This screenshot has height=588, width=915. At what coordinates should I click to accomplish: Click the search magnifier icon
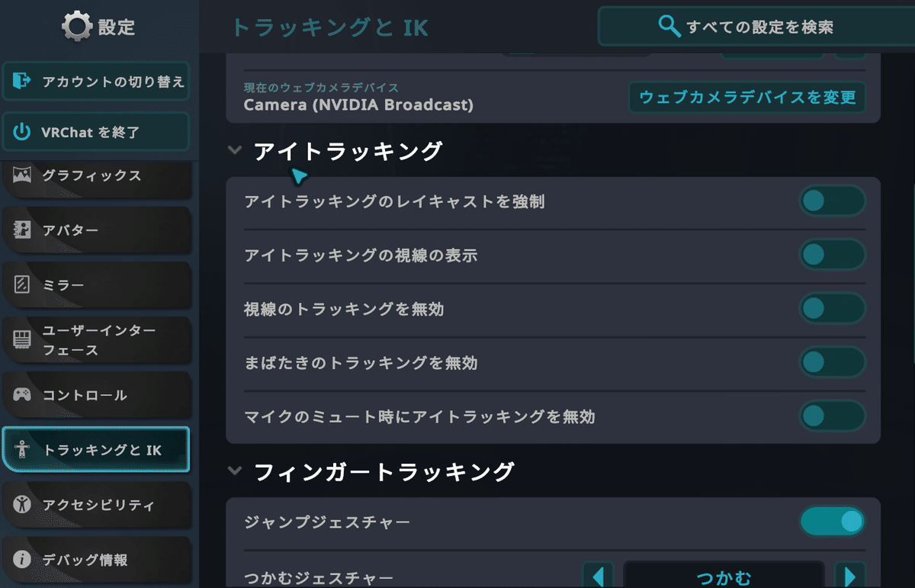(669, 26)
